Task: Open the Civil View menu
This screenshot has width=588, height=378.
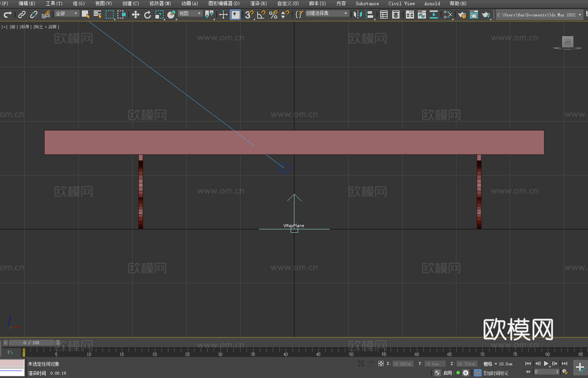Action: (x=401, y=3)
